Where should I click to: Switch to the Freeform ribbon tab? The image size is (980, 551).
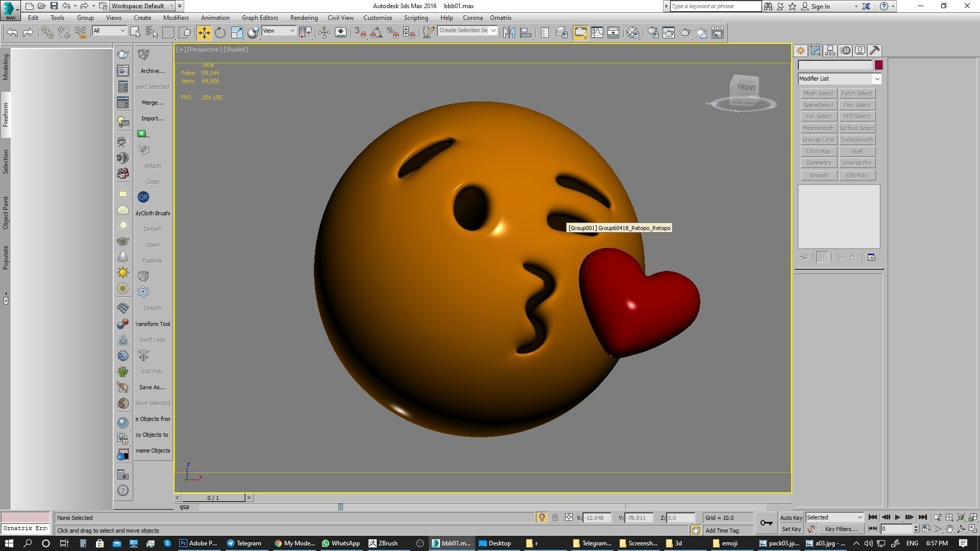coord(6,115)
